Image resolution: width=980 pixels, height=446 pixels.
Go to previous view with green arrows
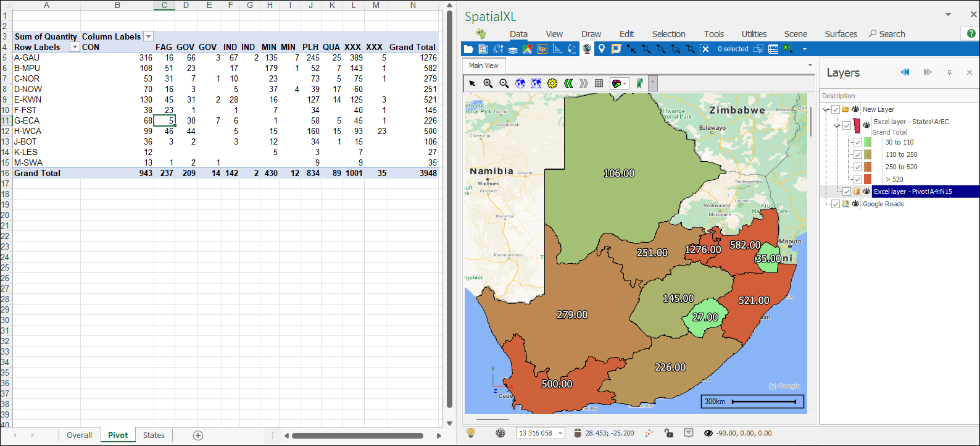pyautogui.click(x=568, y=83)
